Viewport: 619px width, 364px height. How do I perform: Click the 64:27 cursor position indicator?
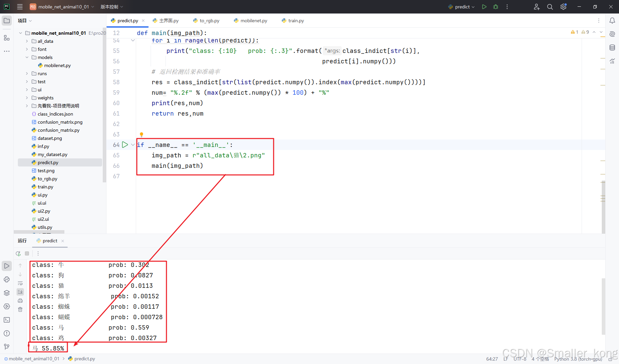coord(492,359)
